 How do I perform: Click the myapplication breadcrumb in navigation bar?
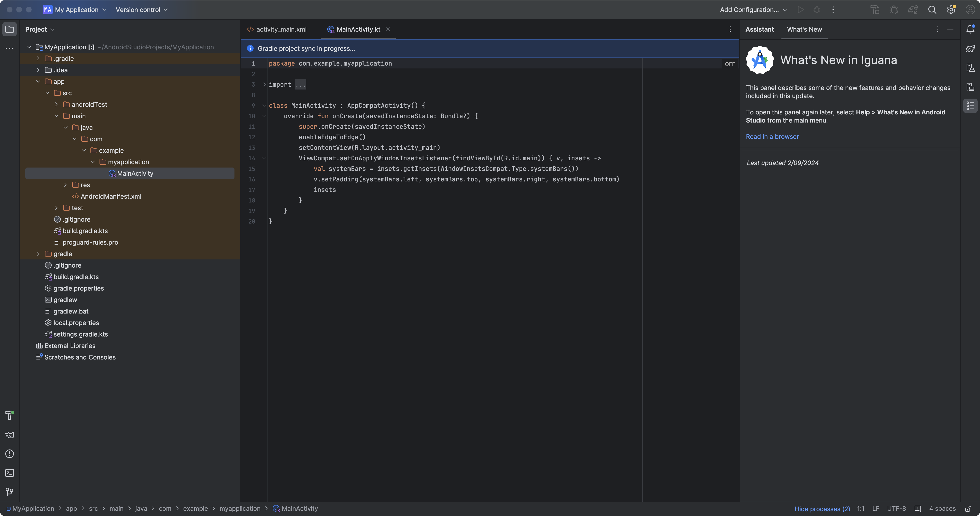[240, 509]
